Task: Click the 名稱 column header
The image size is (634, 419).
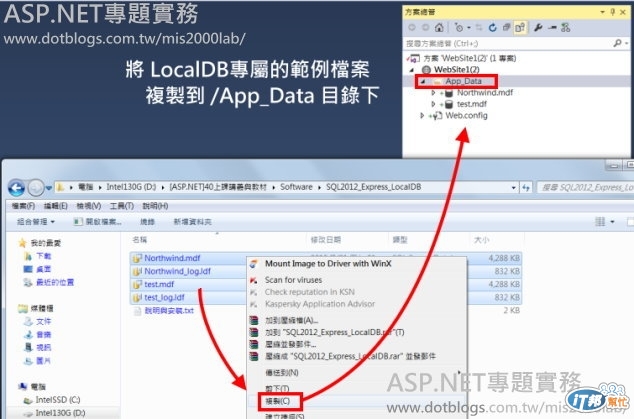Action: click(x=139, y=240)
